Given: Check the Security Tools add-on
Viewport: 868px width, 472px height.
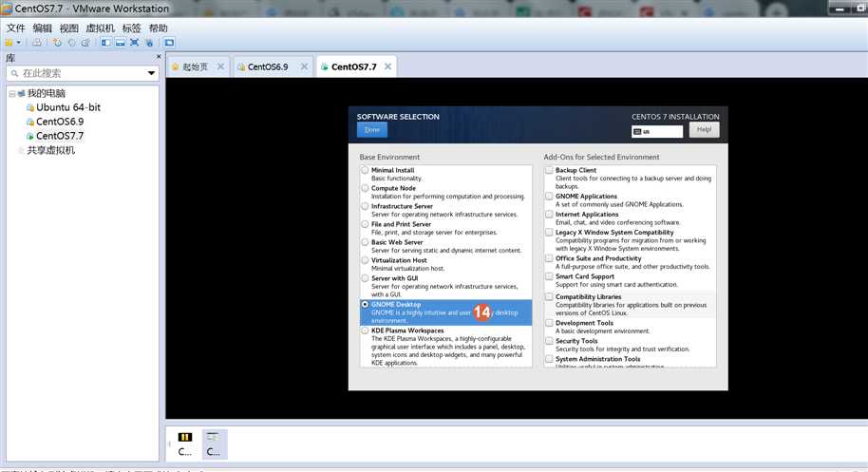Looking at the screenshot, I should (549, 341).
